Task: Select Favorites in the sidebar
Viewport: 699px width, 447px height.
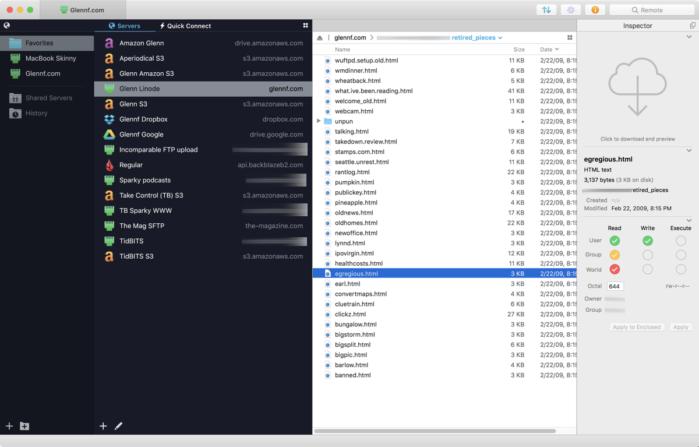Action: pyautogui.click(x=47, y=43)
